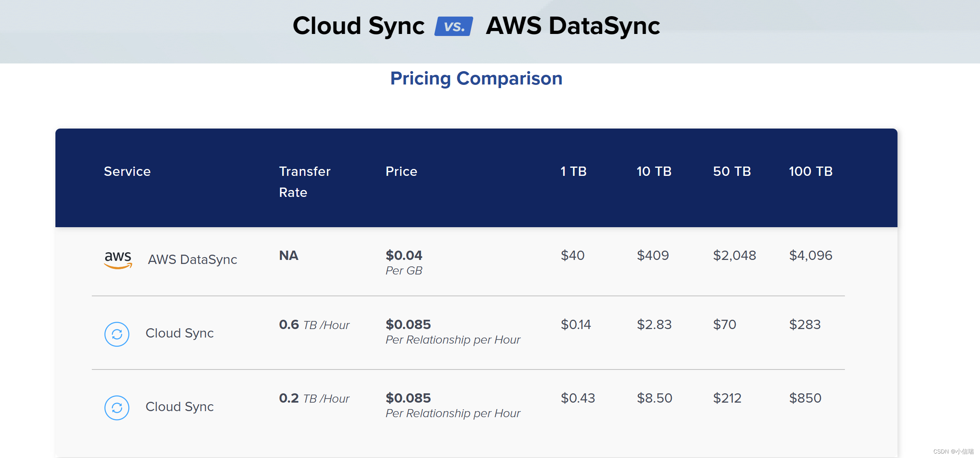Click the 1 TB column header
The image size is (980, 458).
pos(573,171)
